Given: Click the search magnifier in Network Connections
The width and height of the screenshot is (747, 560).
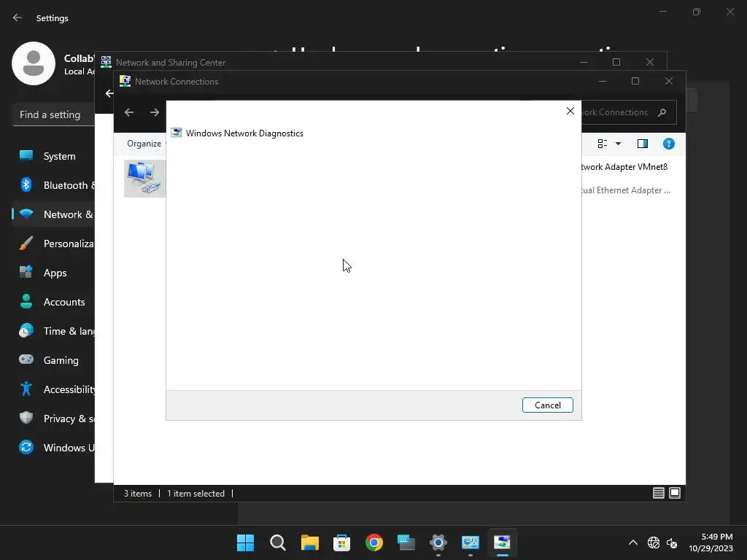Looking at the screenshot, I should point(662,112).
